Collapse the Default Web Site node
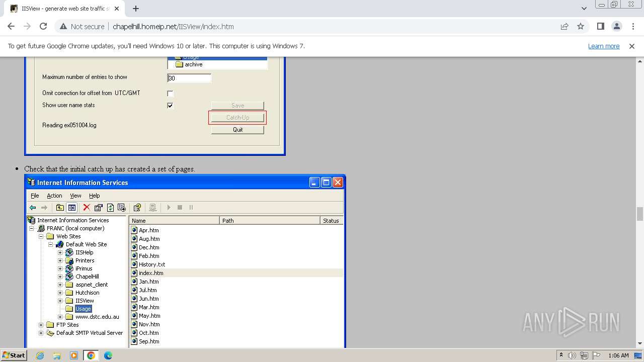 coord(51,244)
